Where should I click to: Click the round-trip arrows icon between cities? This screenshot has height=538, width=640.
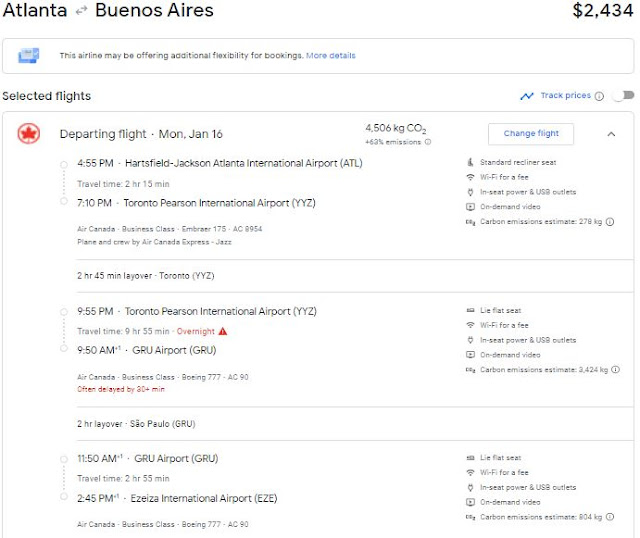[x=81, y=11]
